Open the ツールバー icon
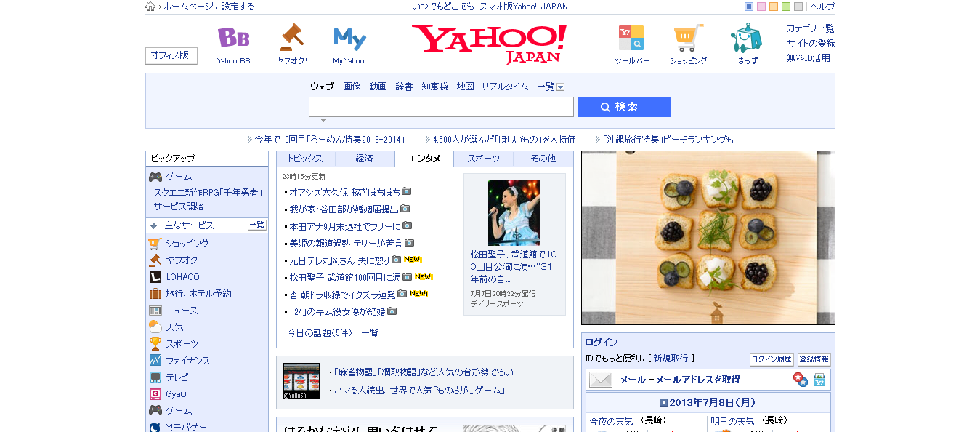This screenshot has height=432, width=980. [x=631, y=37]
